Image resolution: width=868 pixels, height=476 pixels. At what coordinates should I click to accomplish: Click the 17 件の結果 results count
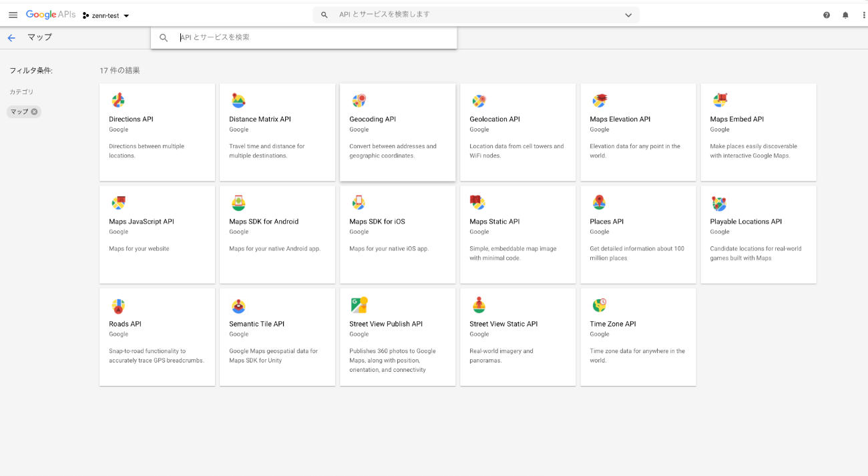click(x=120, y=71)
